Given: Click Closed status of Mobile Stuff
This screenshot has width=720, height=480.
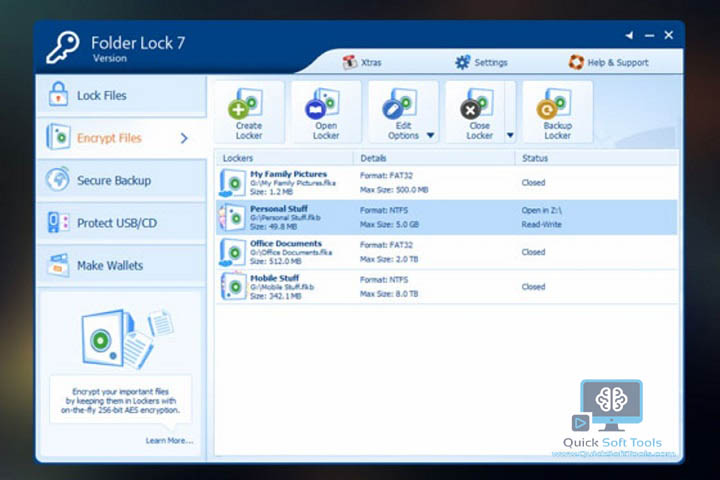Looking at the screenshot, I should [533, 287].
